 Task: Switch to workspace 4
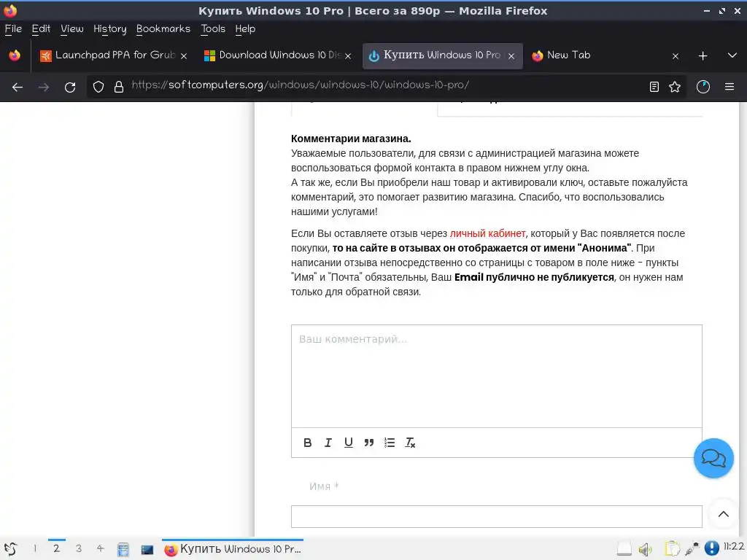point(100,548)
